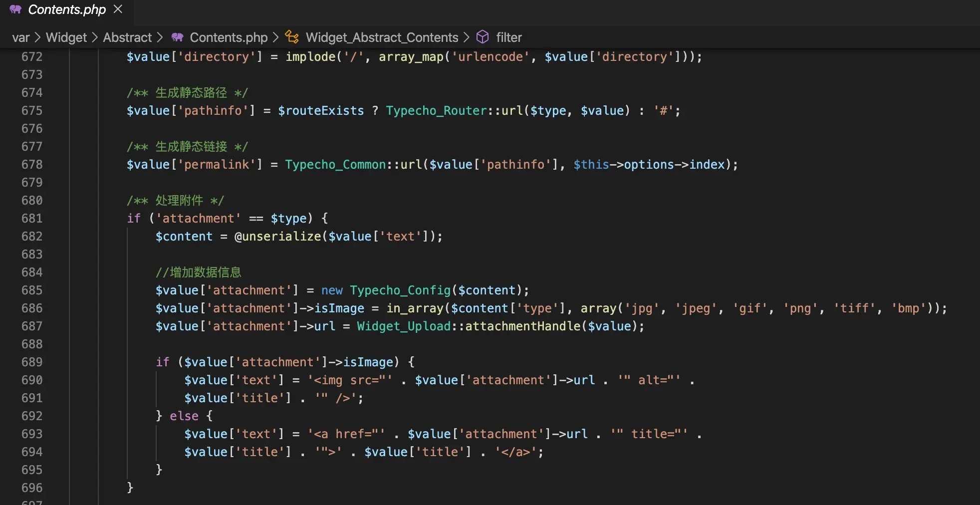
Task: Click 'implode' function call on line 672
Action: (310, 57)
